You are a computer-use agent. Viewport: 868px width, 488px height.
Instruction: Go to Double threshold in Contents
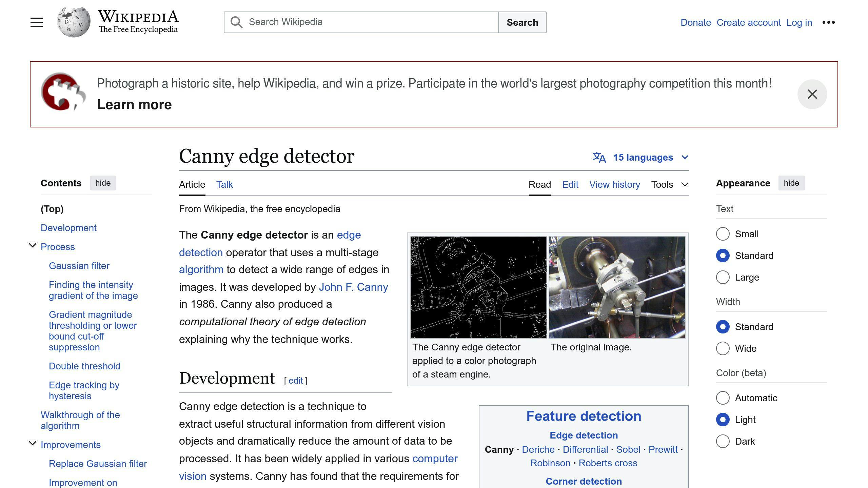(x=84, y=366)
